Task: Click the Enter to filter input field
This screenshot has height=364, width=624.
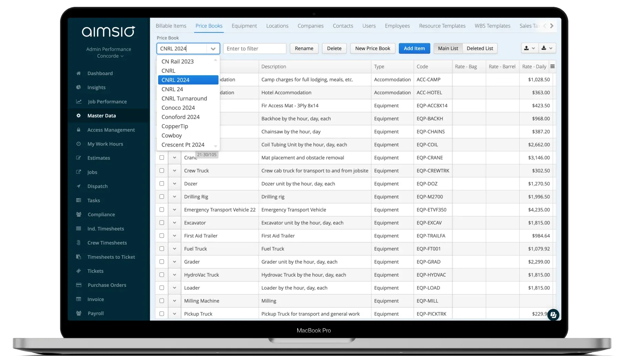Action: (x=254, y=48)
